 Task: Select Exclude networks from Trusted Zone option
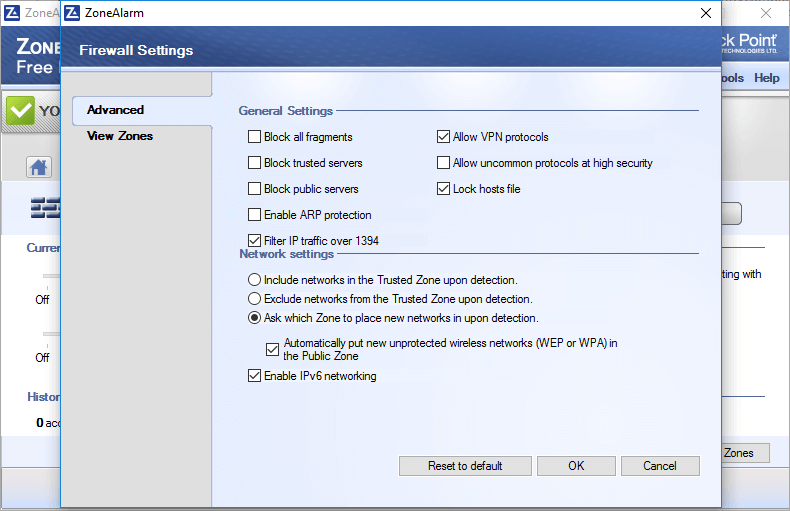255,299
